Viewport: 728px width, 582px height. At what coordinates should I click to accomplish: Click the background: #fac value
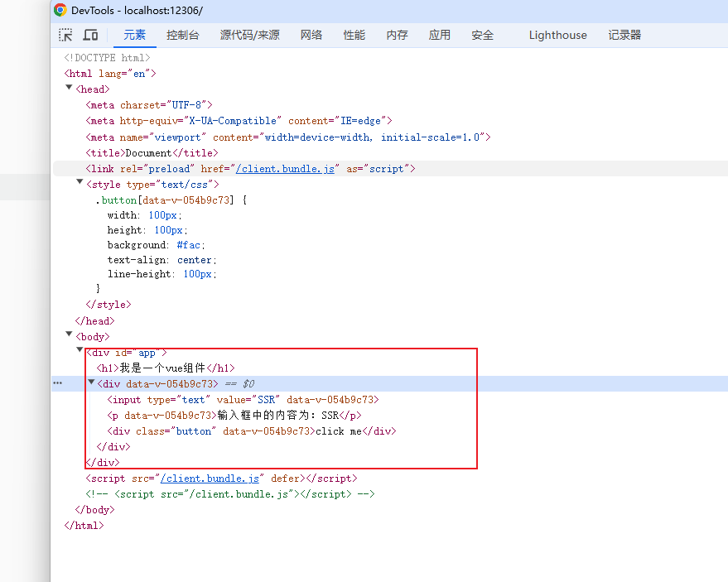(x=189, y=245)
